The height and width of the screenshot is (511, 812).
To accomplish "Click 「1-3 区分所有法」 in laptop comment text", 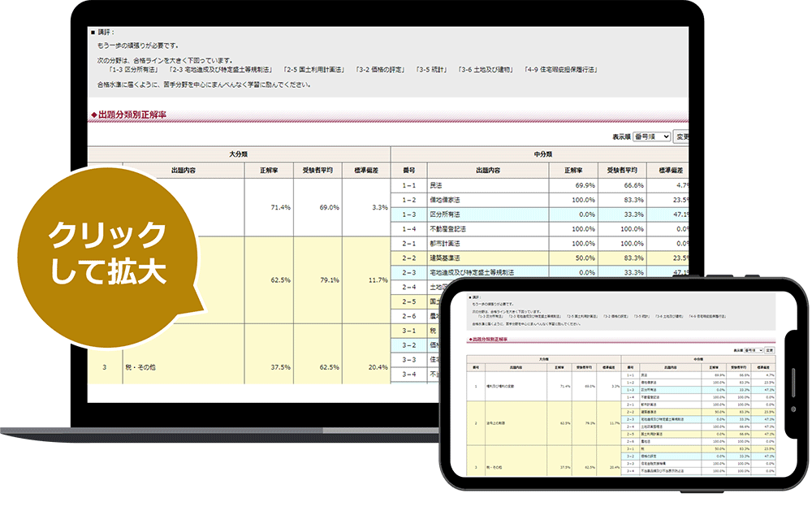I will (133, 69).
